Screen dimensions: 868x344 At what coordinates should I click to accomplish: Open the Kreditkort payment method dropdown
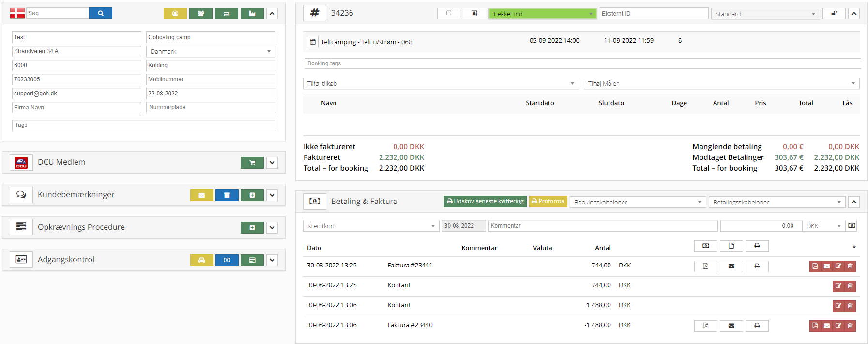coord(371,226)
